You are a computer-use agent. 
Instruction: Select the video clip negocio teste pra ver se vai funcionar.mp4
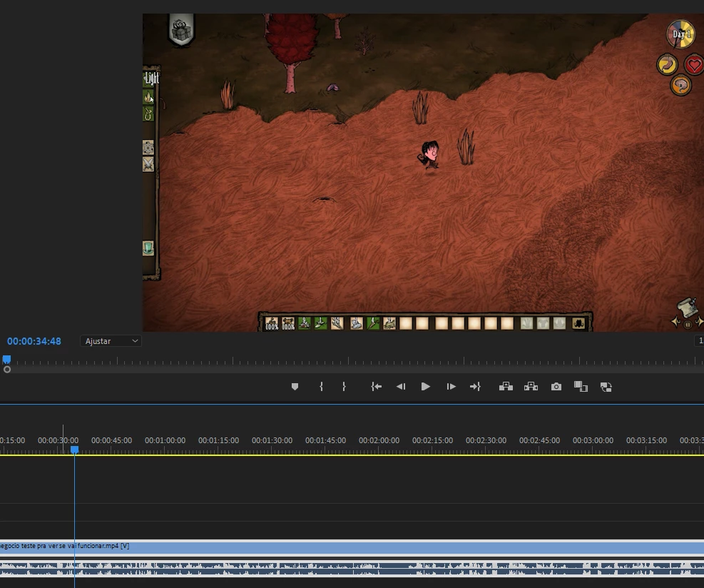[352, 547]
